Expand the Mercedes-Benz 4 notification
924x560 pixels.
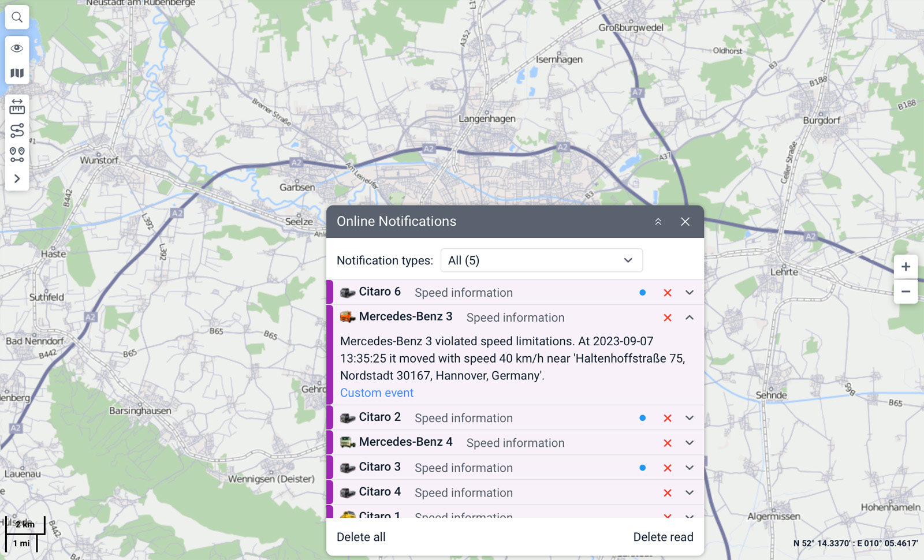coord(690,443)
